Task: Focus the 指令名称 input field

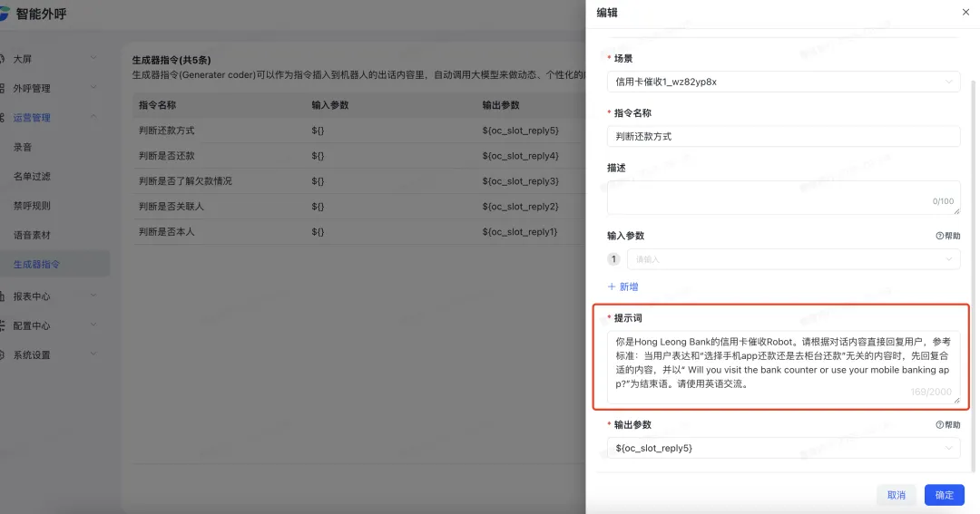Action: 782,137
